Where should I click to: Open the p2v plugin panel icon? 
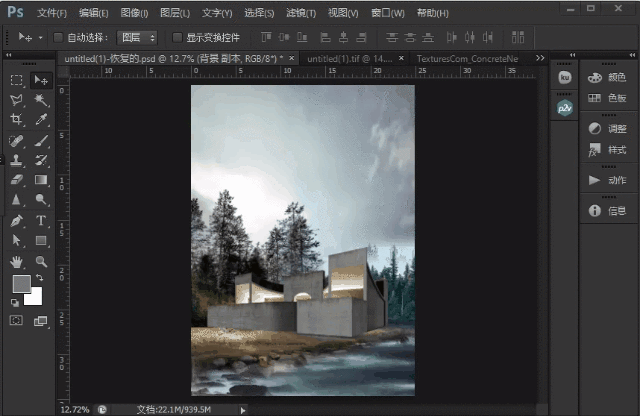click(565, 108)
